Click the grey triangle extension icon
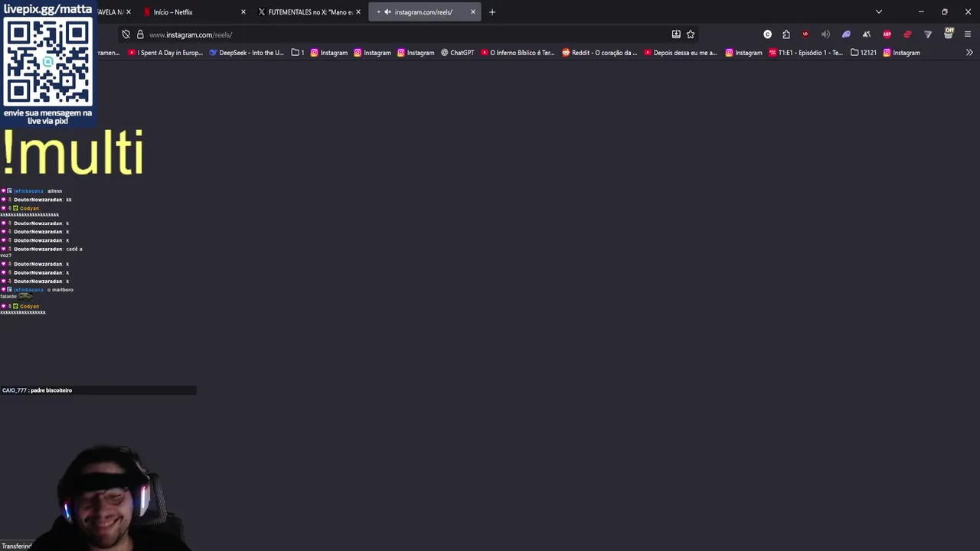This screenshot has height=551, width=980. click(928, 34)
